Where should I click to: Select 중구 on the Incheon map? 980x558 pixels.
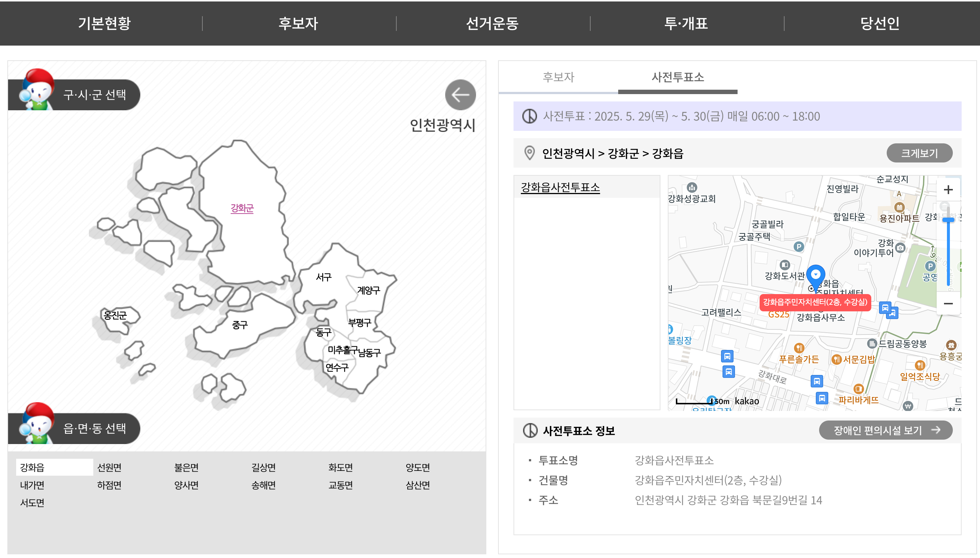240,325
